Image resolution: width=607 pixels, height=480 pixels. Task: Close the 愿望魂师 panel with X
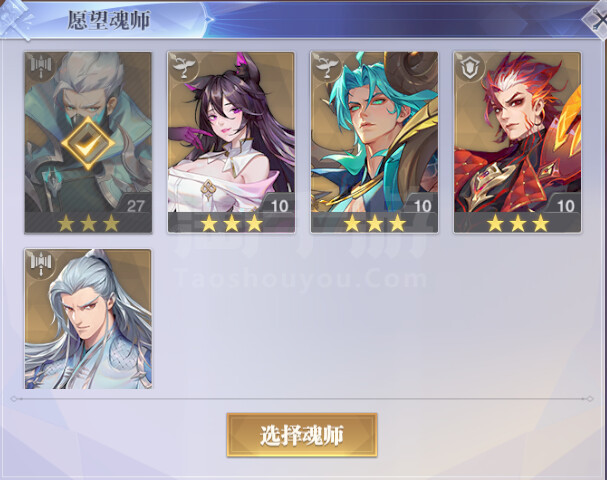[597, 19]
